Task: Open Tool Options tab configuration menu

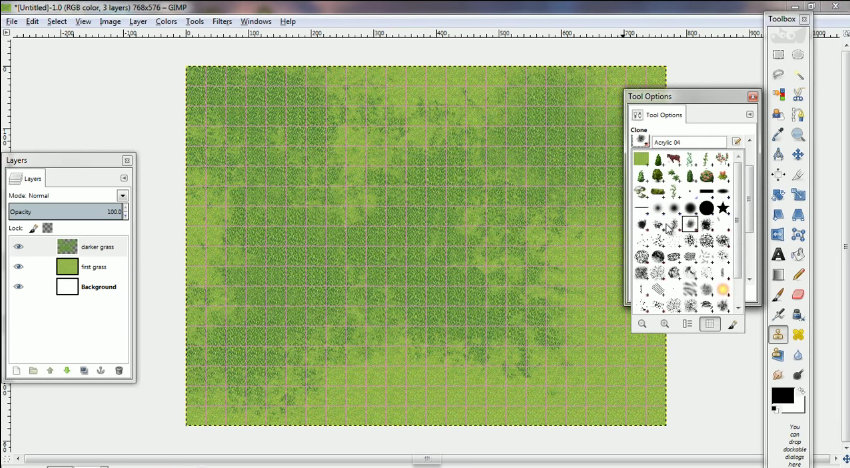Action: click(x=749, y=114)
